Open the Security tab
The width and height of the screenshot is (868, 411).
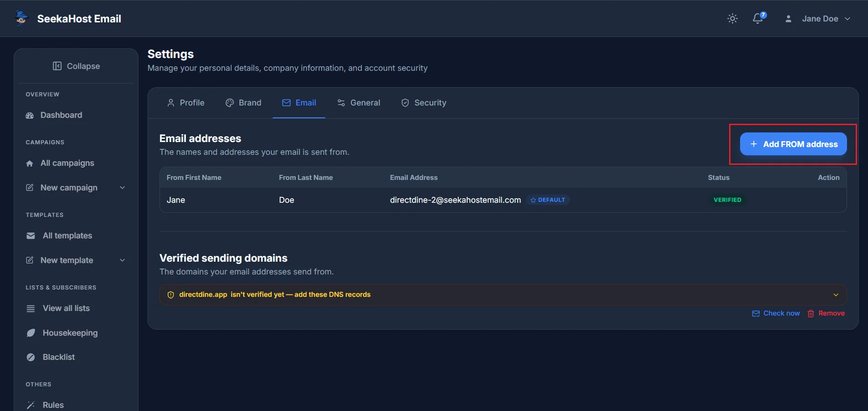(424, 103)
